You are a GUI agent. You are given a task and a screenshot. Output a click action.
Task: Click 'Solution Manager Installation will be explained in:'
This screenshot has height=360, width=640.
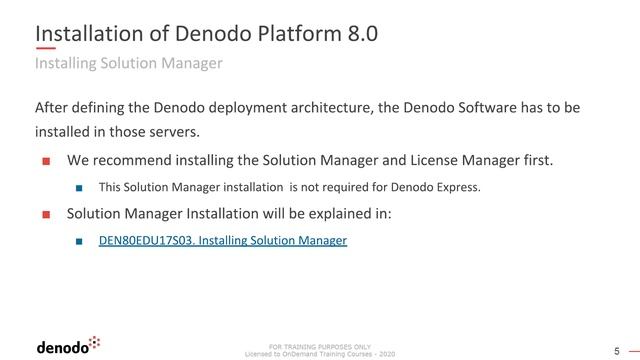pos(229,213)
